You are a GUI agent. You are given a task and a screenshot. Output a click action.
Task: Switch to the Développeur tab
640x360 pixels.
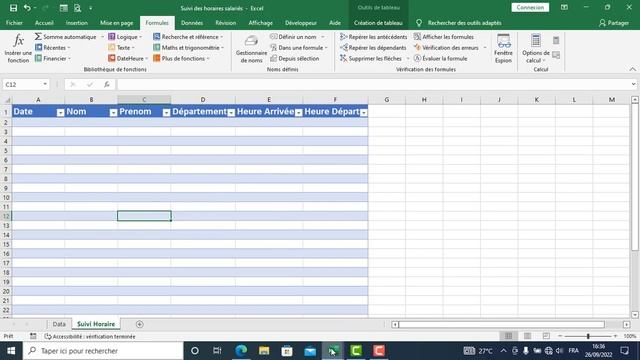[301, 23]
